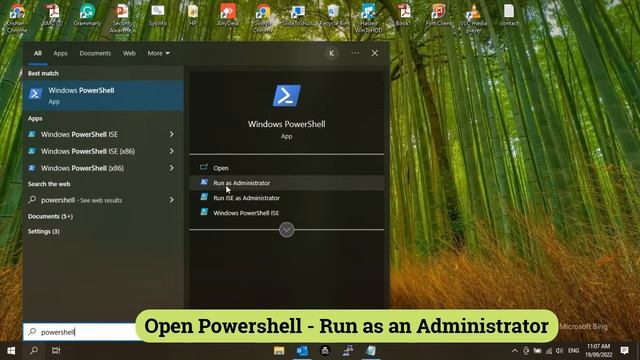This screenshot has height=360, width=640.
Task: Open the Book1 PDF desktop icon
Action: click(x=404, y=15)
